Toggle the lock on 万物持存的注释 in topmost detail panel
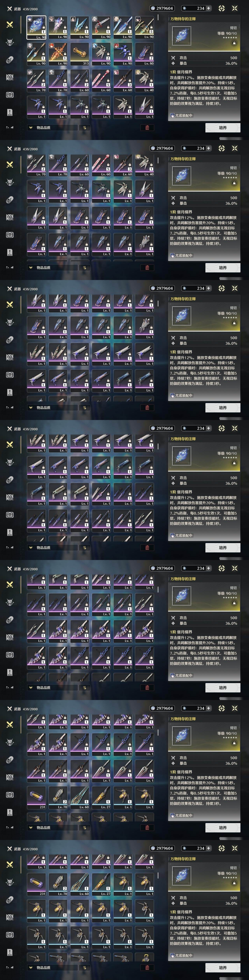Screen dimensions: 249x980 [234, 43]
